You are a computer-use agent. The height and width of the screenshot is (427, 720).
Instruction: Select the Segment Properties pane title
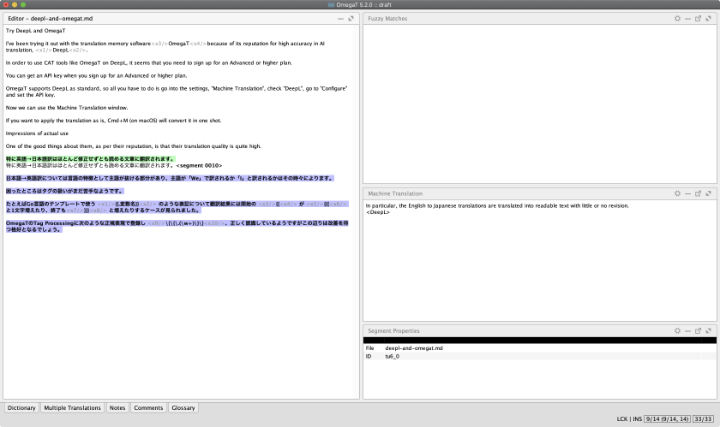[x=394, y=331]
